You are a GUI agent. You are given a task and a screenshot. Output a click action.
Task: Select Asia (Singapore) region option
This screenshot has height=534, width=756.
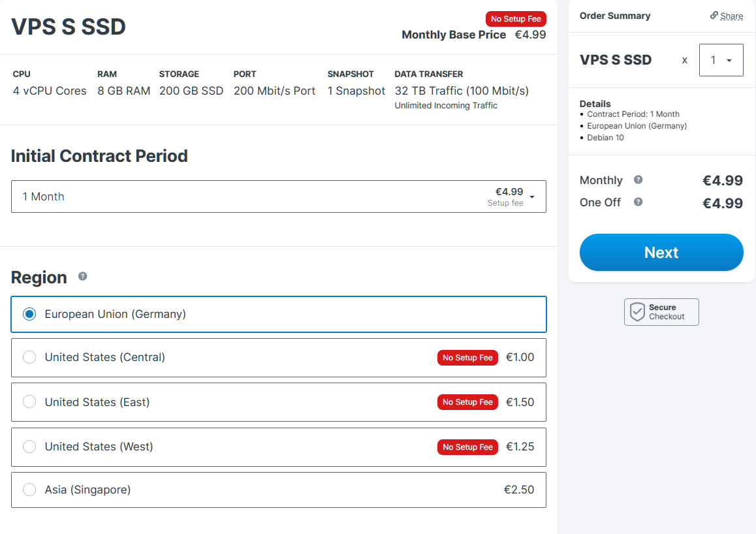tap(29, 490)
